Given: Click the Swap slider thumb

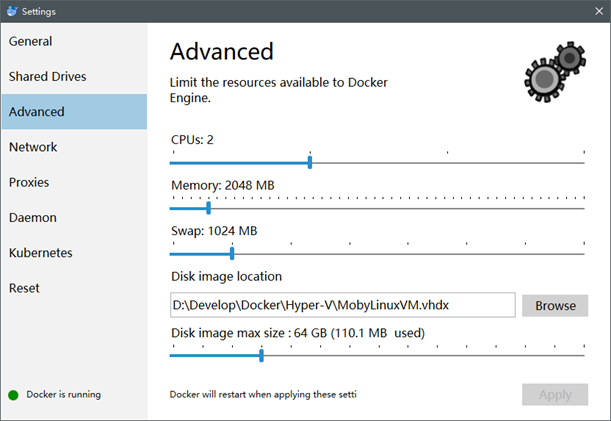Looking at the screenshot, I should (x=232, y=254).
